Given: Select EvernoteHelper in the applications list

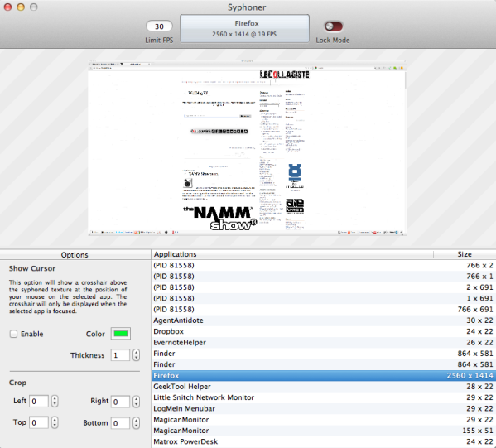Looking at the screenshot, I should 324,343.
